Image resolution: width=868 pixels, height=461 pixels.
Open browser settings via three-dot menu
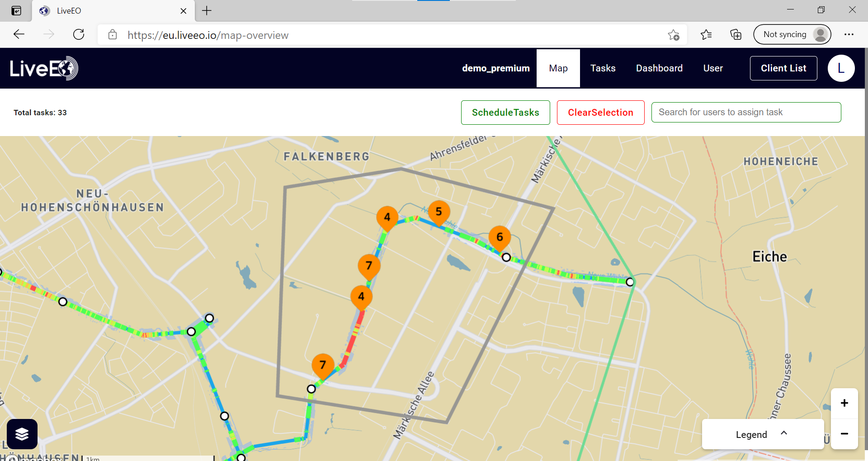coord(849,34)
